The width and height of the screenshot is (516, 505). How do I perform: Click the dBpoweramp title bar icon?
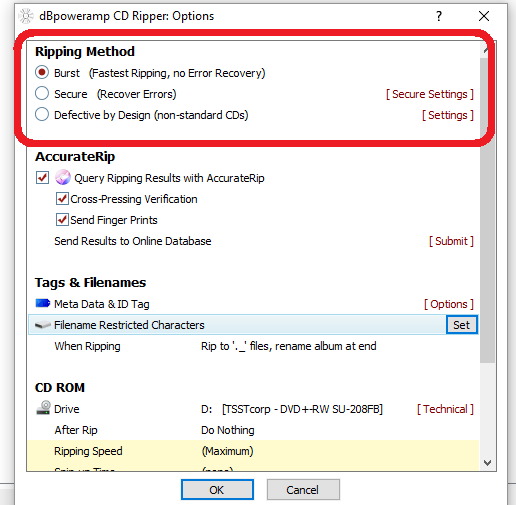(26, 16)
